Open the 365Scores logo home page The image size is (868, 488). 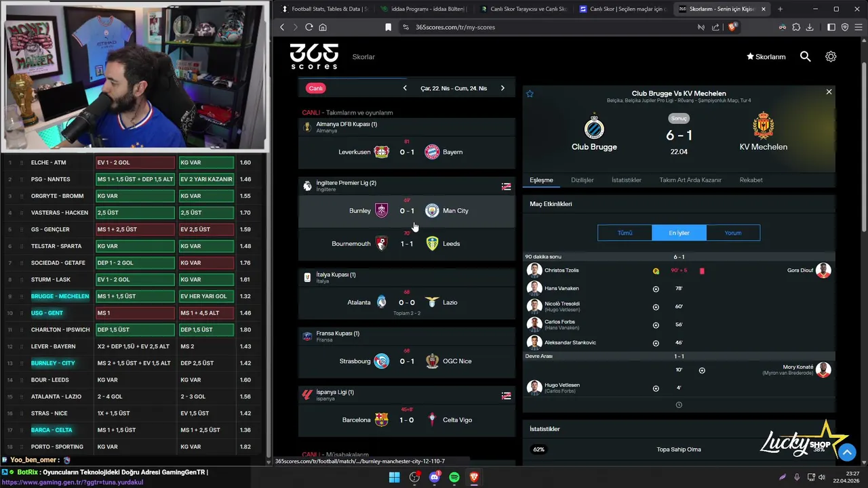[x=314, y=56]
